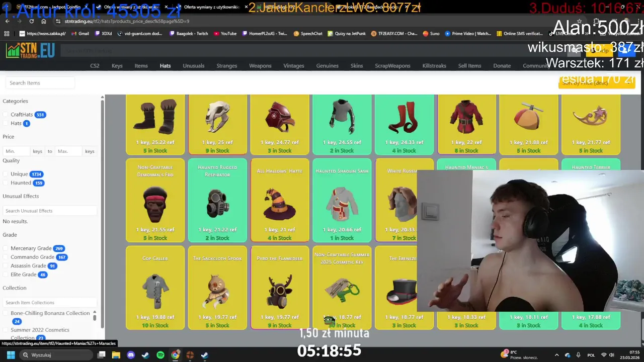This screenshot has width=644, height=362.
Task: Click the skull hat item priced 1 key, 25 ref
Action: 217,124
